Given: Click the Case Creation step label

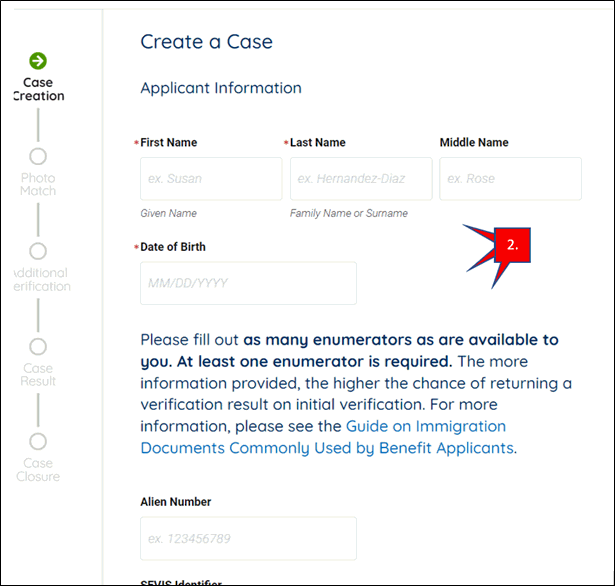Looking at the screenshot, I should (39, 89).
